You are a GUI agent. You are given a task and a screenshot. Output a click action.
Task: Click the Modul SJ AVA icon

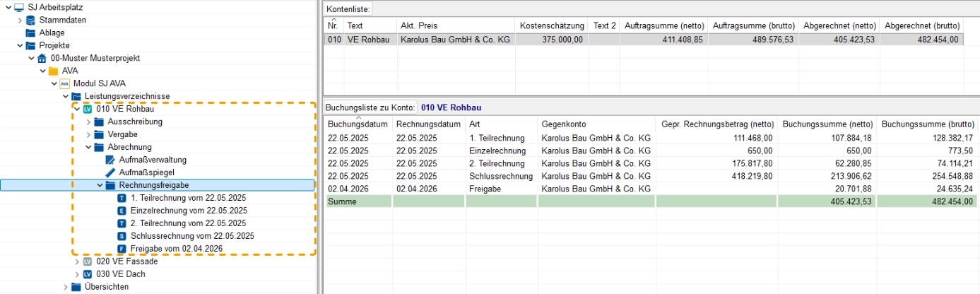(x=64, y=83)
